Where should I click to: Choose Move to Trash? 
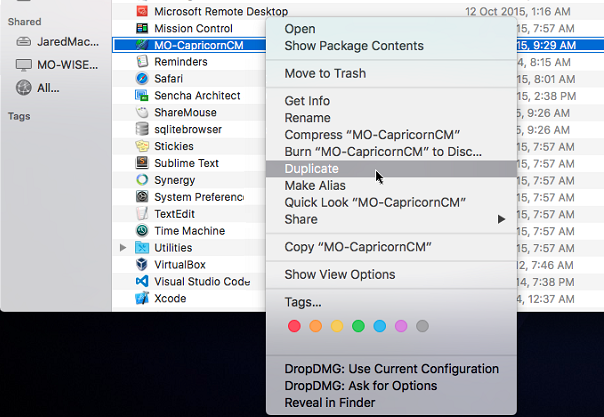391,73
